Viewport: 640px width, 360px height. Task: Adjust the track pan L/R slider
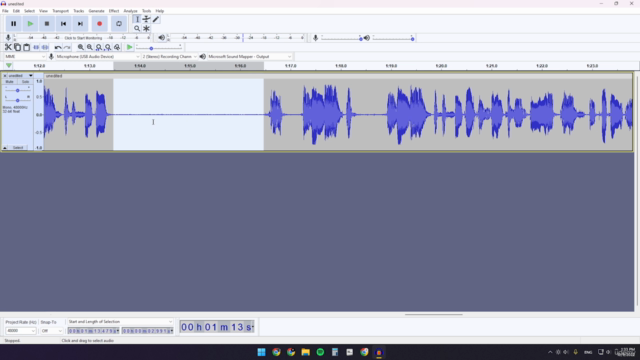[x=18, y=100]
